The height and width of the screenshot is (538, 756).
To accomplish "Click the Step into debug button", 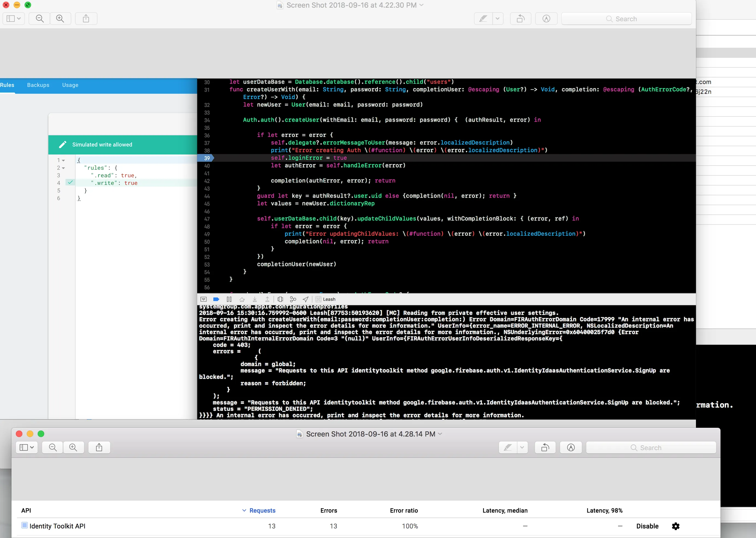I will point(255,299).
